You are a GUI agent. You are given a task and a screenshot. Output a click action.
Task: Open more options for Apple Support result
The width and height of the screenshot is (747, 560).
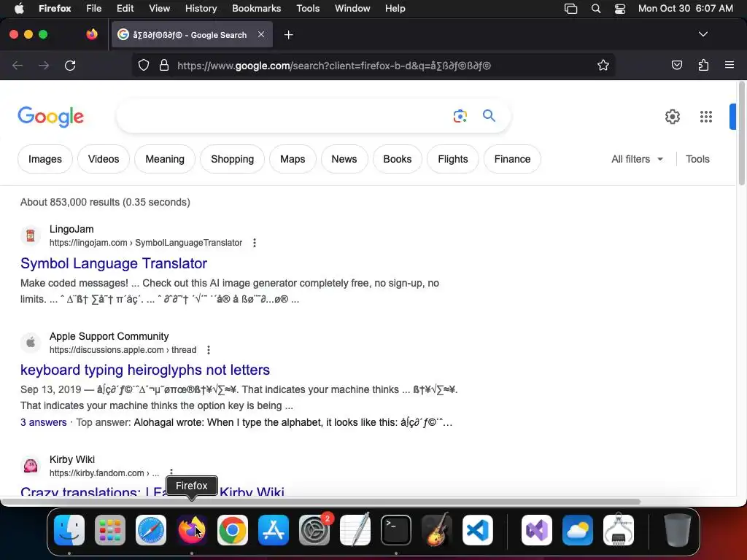[208, 350]
